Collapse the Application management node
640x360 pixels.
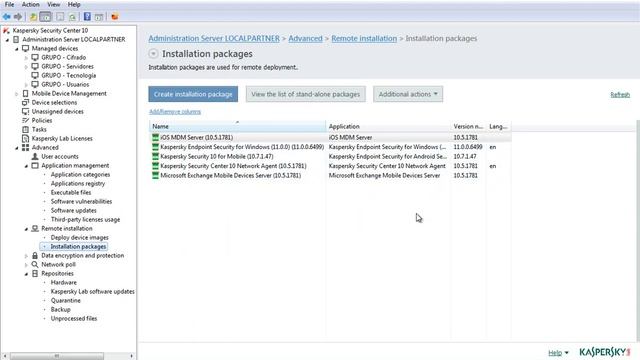point(26,166)
